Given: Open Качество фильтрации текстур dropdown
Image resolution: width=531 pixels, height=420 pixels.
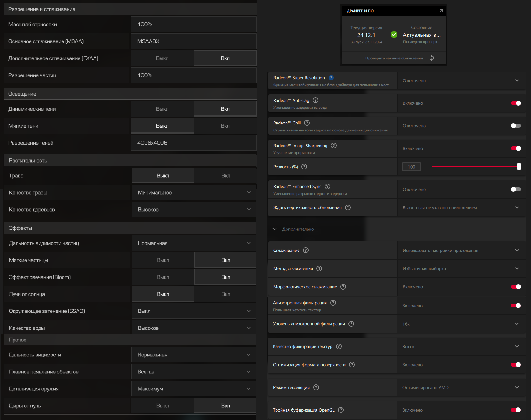Looking at the screenshot, I should [x=461, y=346].
